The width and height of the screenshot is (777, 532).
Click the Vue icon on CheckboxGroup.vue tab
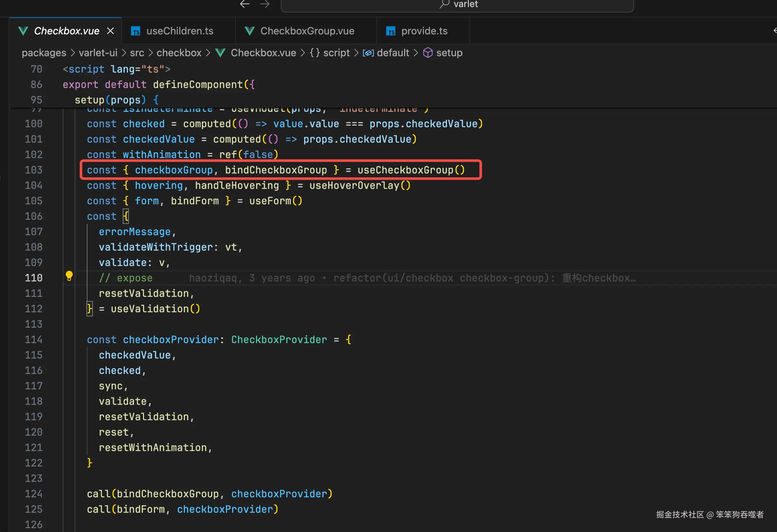[249, 31]
